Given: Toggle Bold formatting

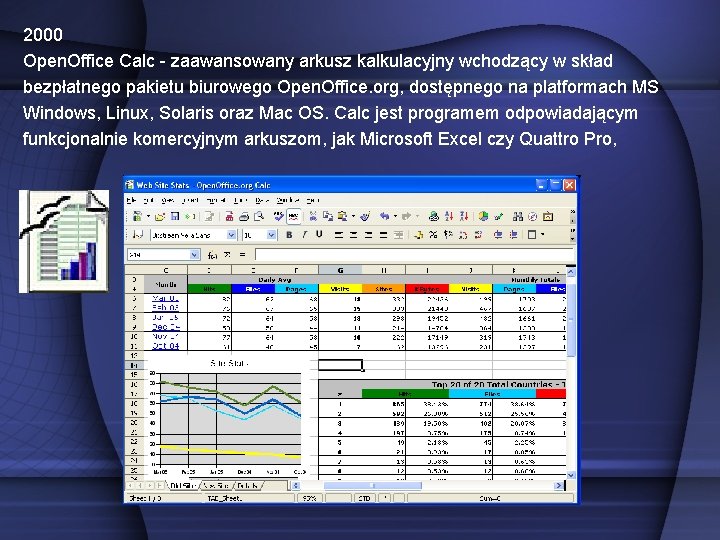Looking at the screenshot, I should pos(289,235).
